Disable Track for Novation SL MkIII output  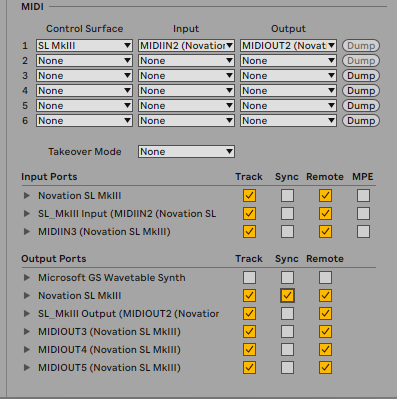click(249, 296)
